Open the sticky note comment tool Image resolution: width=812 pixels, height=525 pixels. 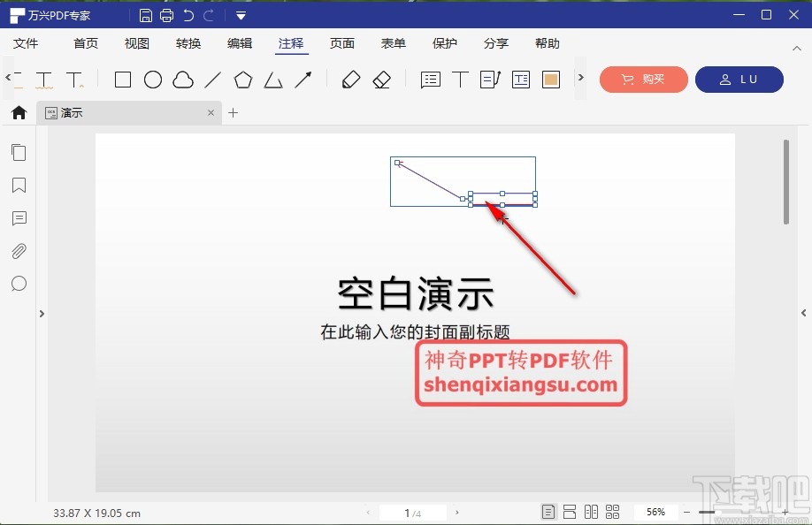(x=430, y=80)
